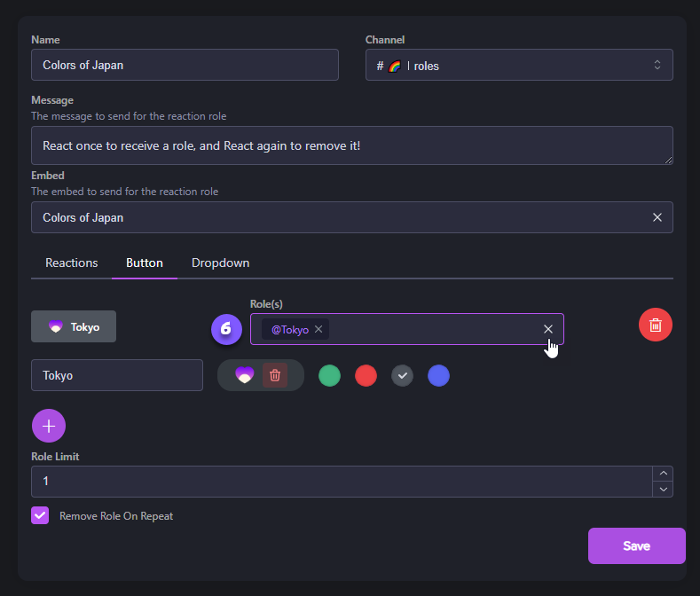Remove the @Tokyo role tag
The height and width of the screenshot is (596, 700).
pos(319,329)
